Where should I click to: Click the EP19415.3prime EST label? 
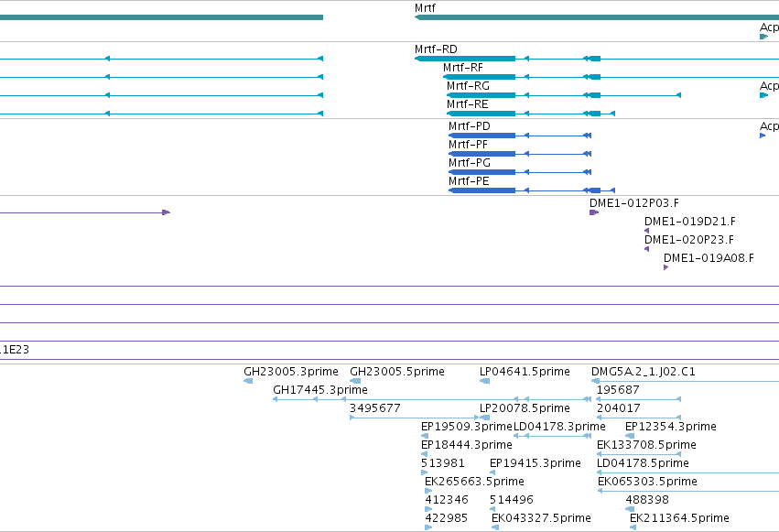tap(536, 463)
